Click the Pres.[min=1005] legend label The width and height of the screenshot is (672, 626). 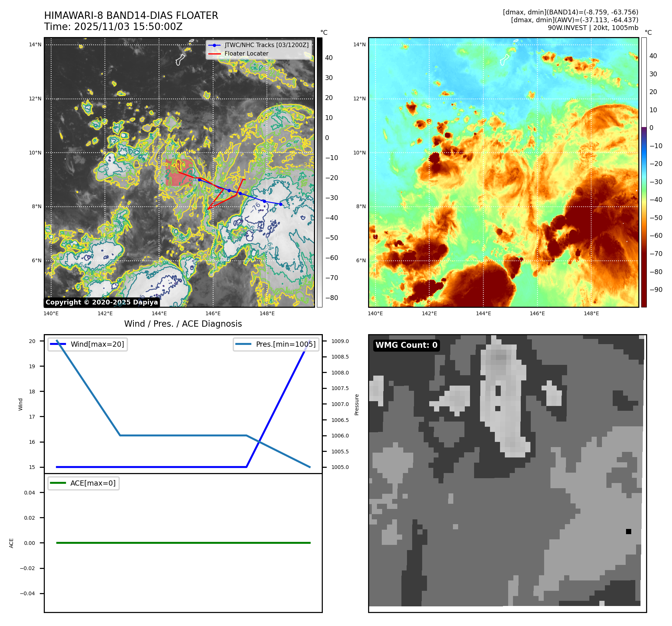click(285, 344)
